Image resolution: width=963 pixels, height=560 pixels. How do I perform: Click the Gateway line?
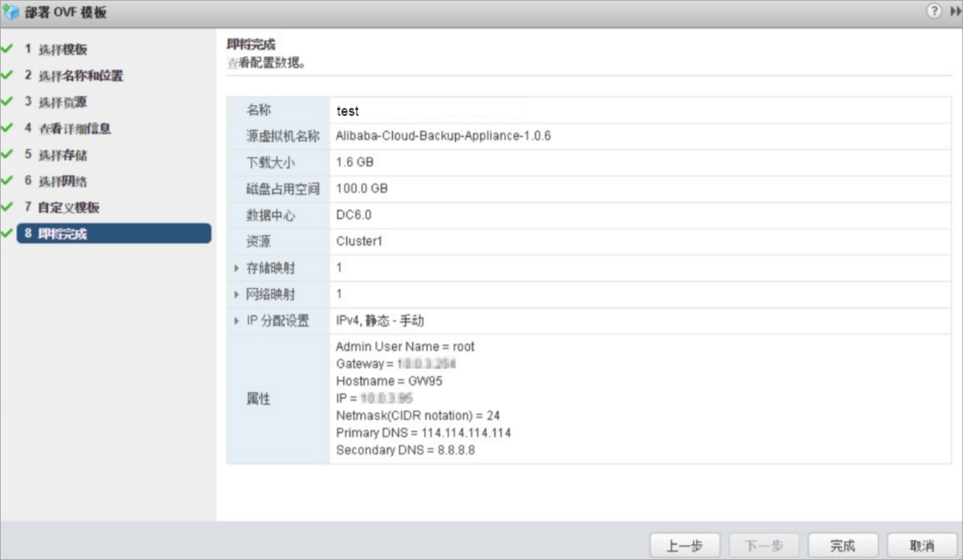[397, 364]
